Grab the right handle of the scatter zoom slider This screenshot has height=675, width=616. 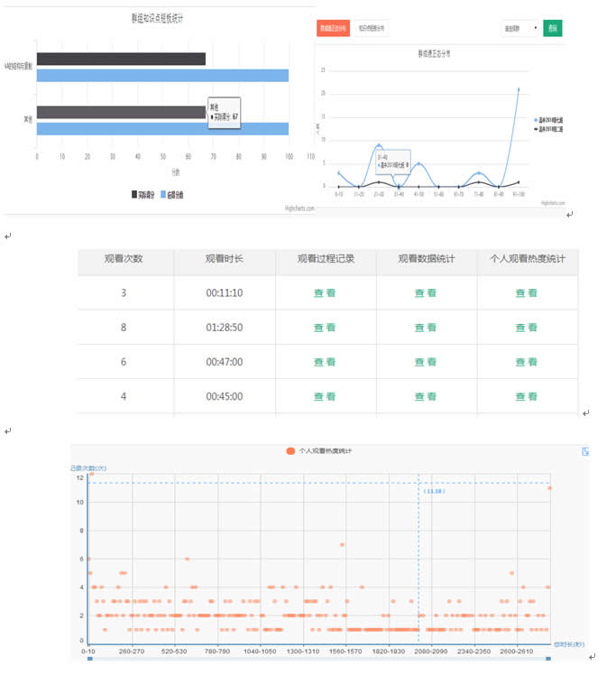coord(548,659)
